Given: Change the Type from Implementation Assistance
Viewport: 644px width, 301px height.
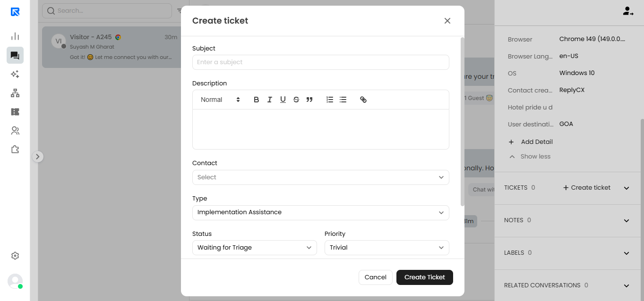Looking at the screenshot, I should tap(321, 212).
